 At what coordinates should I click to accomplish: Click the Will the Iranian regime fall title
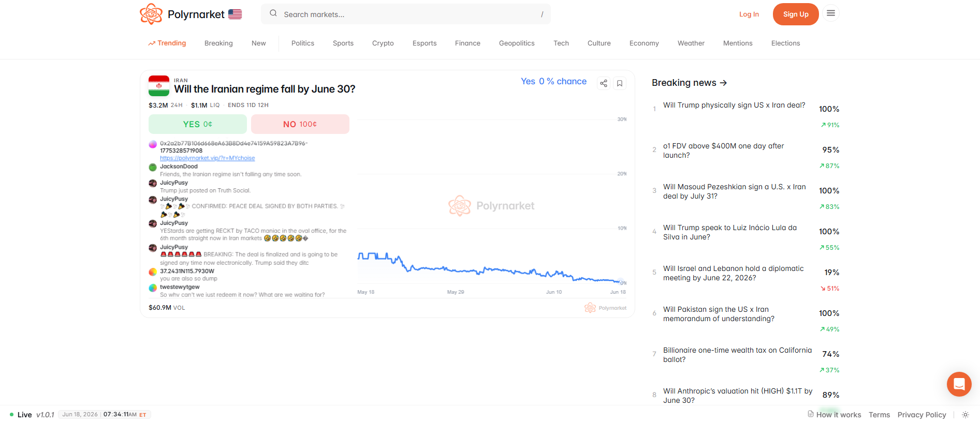click(265, 89)
